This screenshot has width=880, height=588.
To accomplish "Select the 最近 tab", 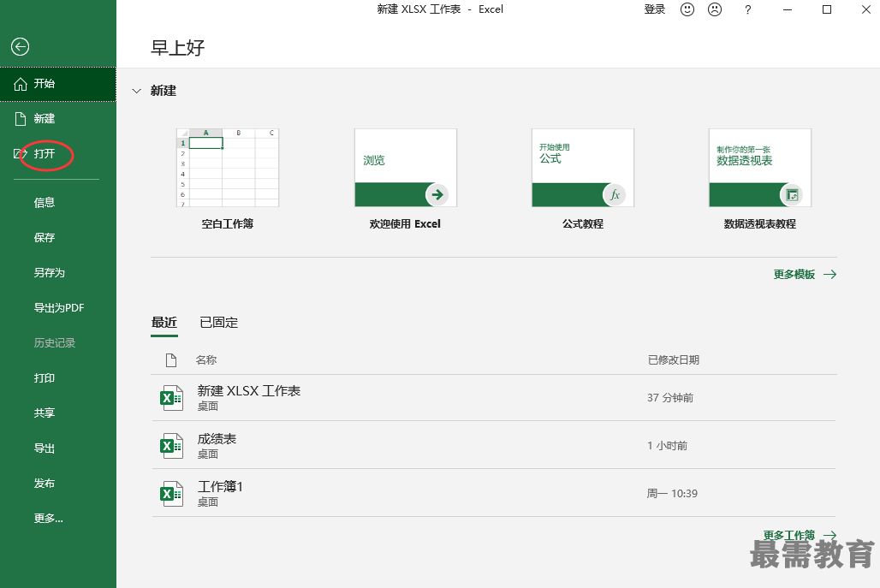I will (x=164, y=323).
